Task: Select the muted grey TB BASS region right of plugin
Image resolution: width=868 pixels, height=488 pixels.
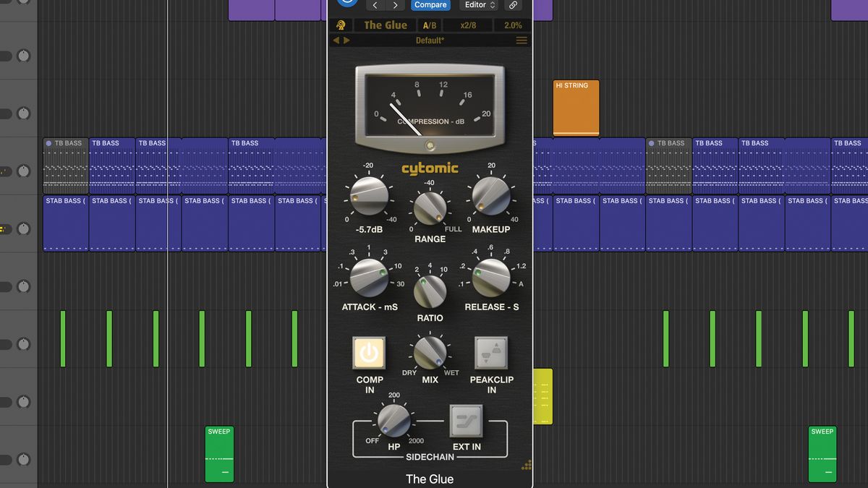Action: (669, 166)
